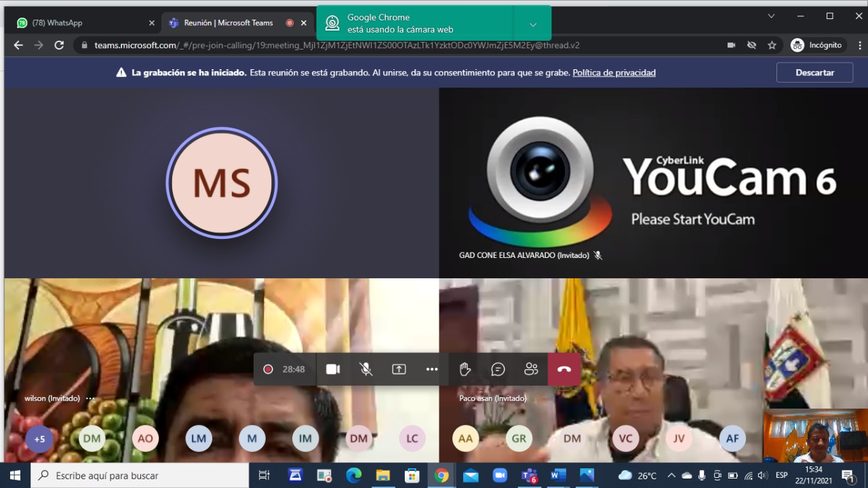
Task: Open Zoom from the Windows taskbar
Action: coord(500,476)
